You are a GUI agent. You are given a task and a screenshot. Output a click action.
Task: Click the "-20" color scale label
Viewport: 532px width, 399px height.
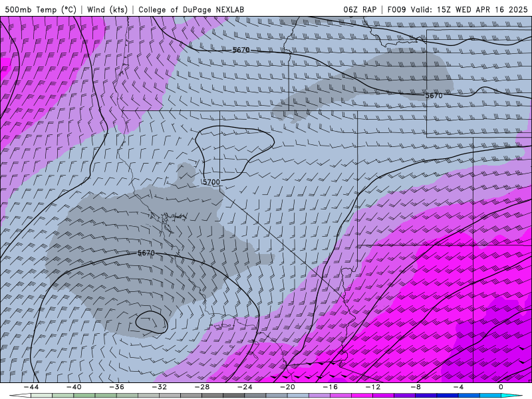(288, 387)
